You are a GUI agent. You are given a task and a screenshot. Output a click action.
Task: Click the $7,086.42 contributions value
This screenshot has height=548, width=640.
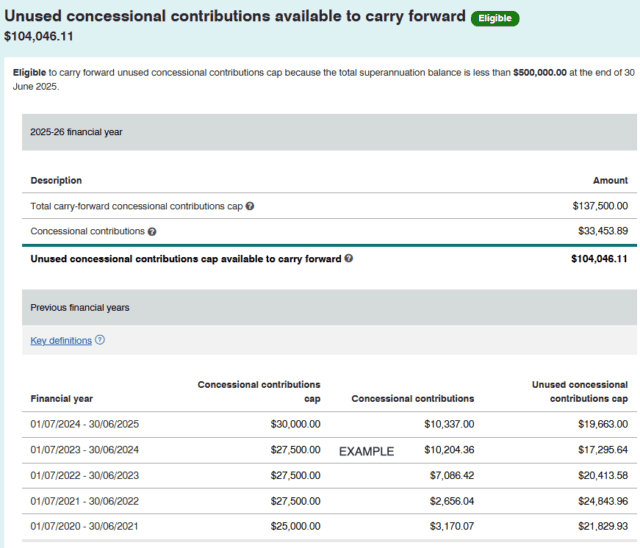(452, 476)
